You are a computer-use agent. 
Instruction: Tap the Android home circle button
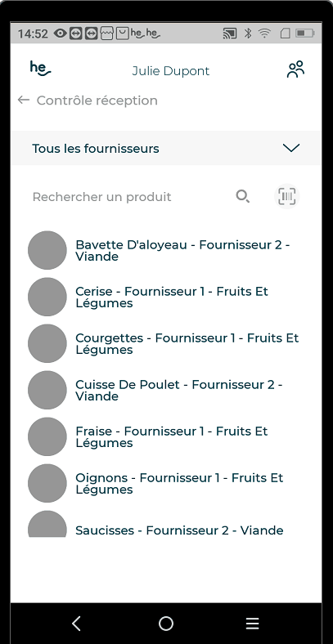(166, 624)
